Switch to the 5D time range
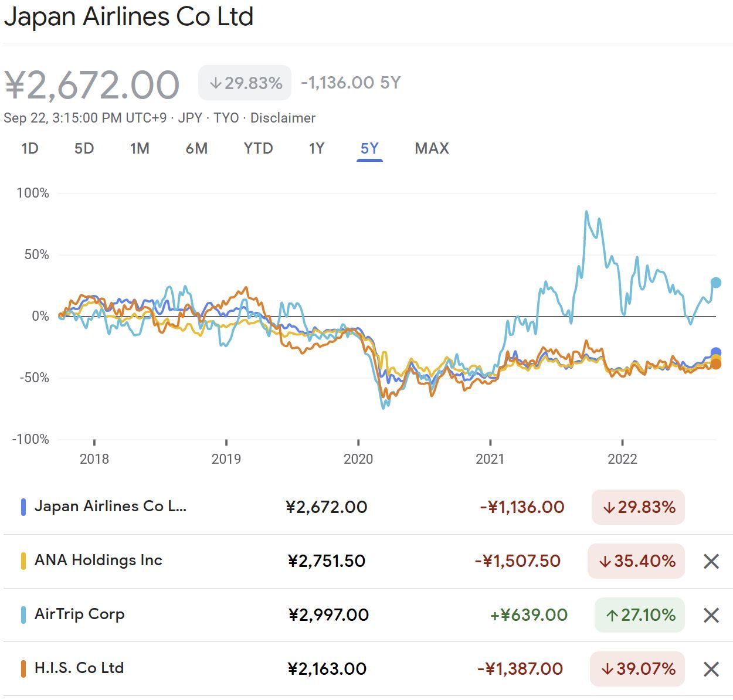Viewport: 733px width, 700px height. [x=84, y=148]
